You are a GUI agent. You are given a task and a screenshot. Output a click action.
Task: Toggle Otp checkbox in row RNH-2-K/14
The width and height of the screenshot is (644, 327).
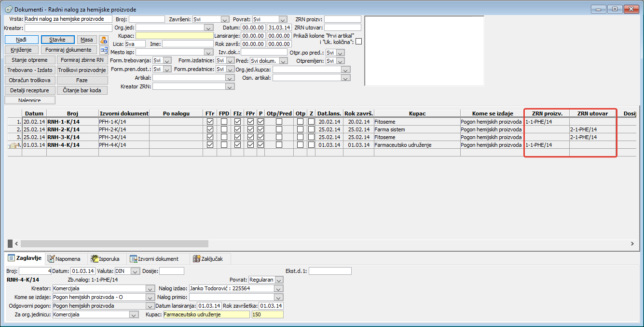[x=300, y=129]
